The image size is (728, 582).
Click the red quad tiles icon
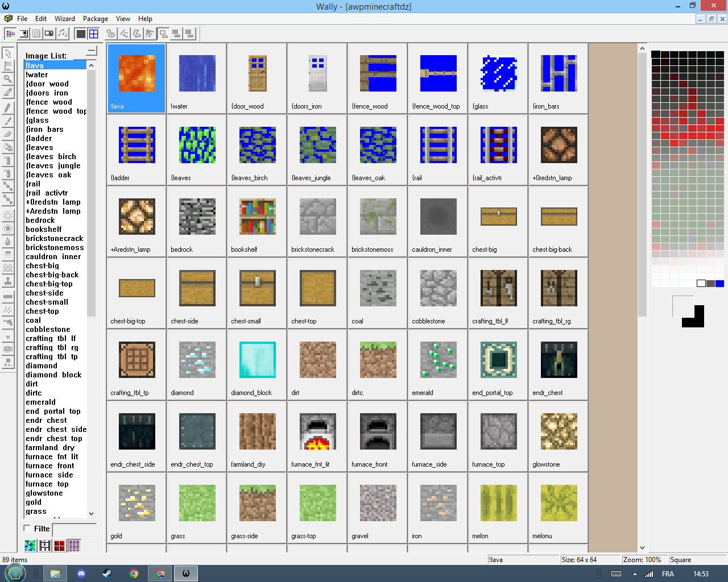pos(60,546)
